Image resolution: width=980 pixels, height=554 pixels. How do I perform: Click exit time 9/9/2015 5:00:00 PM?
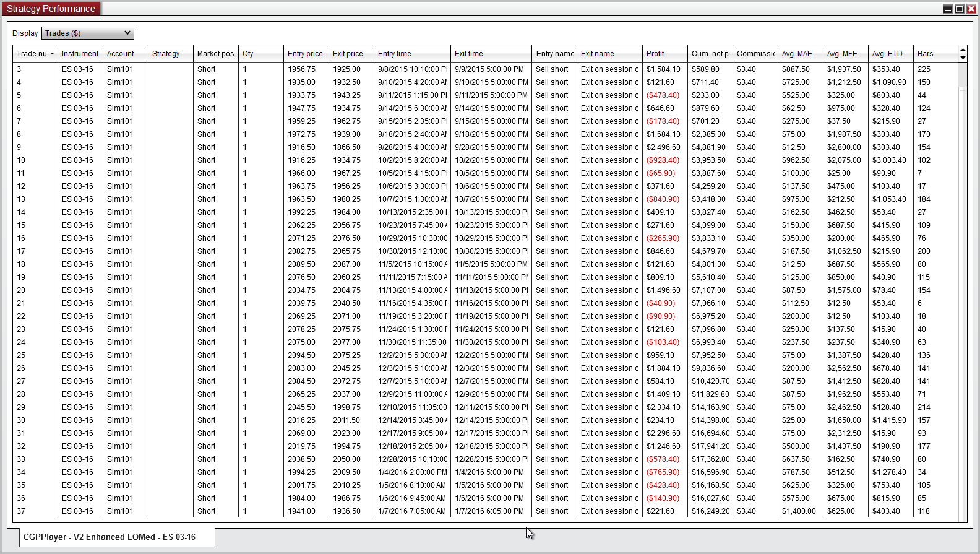(489, 69)
